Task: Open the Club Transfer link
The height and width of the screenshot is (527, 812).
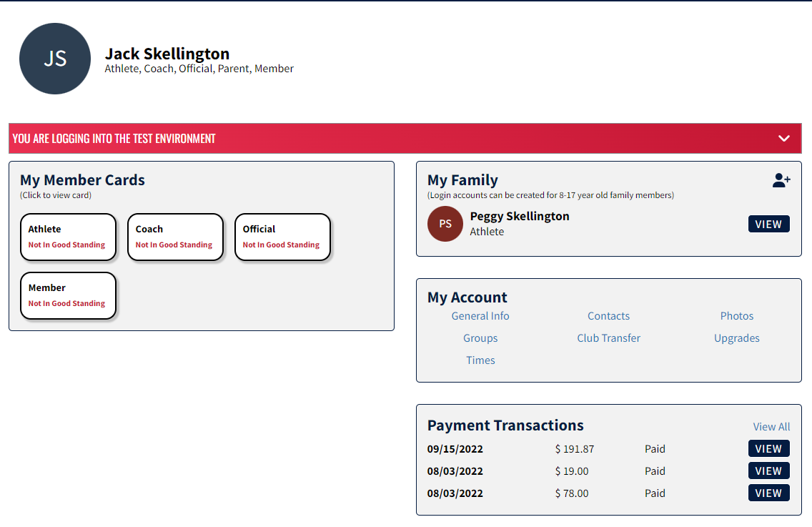Action: [x=608, y=338]
